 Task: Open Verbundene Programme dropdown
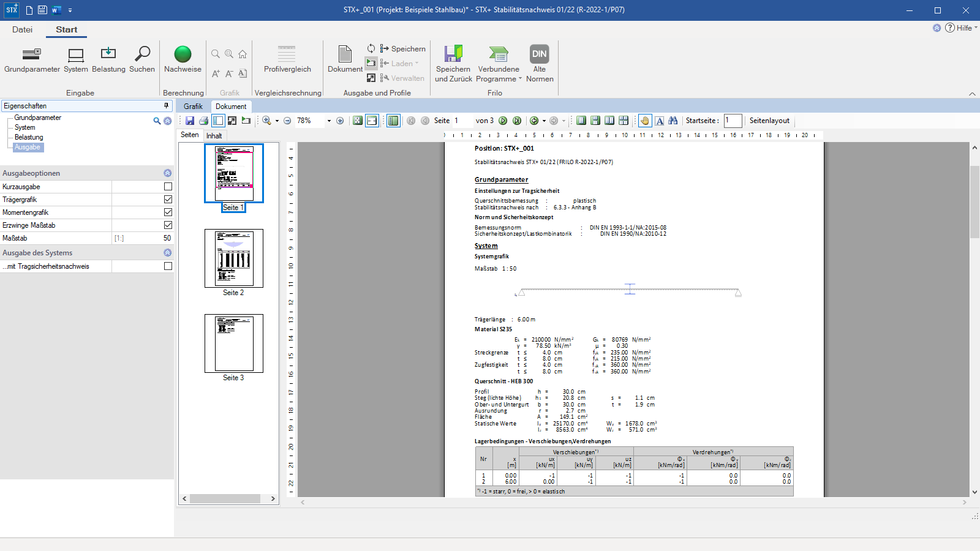(499, 64)
